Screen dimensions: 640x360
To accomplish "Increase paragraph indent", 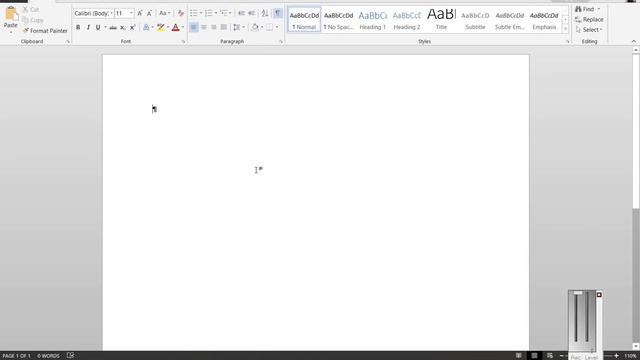I will [x=251, y=13].
